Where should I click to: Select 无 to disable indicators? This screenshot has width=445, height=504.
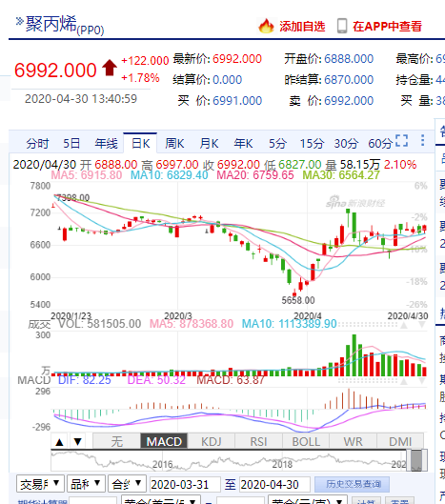116,441
